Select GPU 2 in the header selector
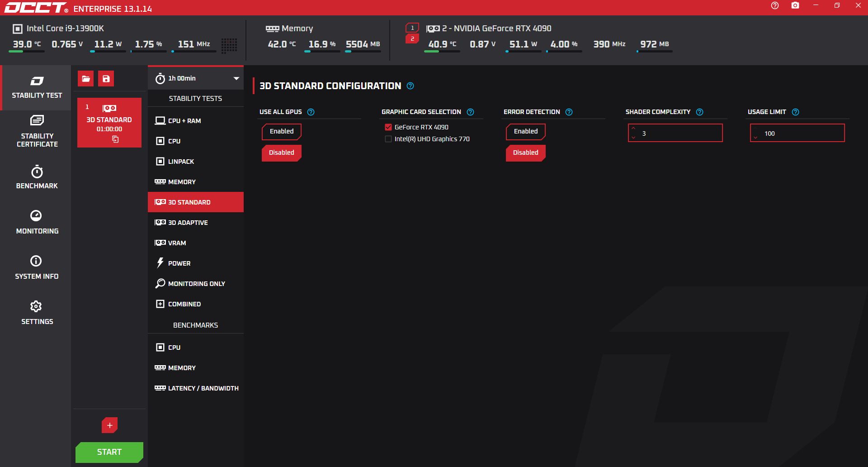The image size is (868, 467). point(412,39)
